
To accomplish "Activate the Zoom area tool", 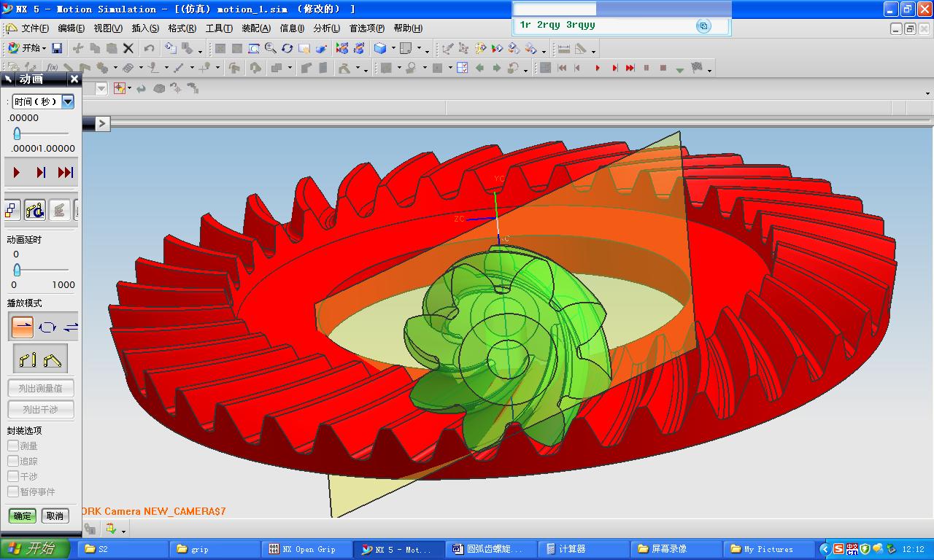I will 254,48.
